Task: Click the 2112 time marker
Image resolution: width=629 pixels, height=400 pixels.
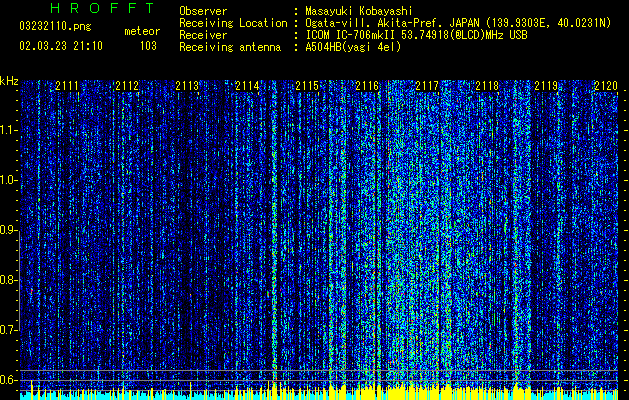Action: tap(127, 86)
